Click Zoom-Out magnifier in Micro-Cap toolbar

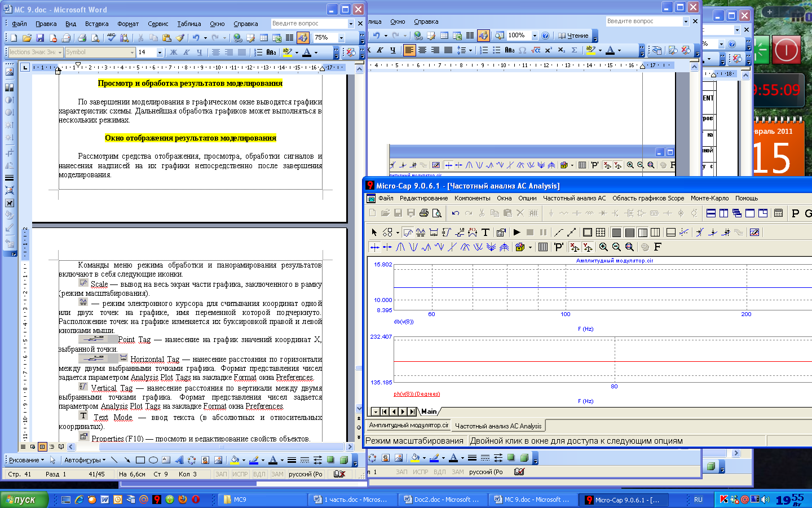tap(616, 247)
